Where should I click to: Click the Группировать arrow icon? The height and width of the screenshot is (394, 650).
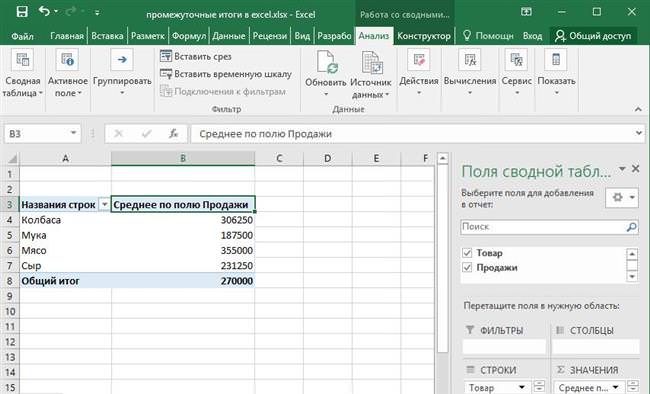tap(122, 60)
